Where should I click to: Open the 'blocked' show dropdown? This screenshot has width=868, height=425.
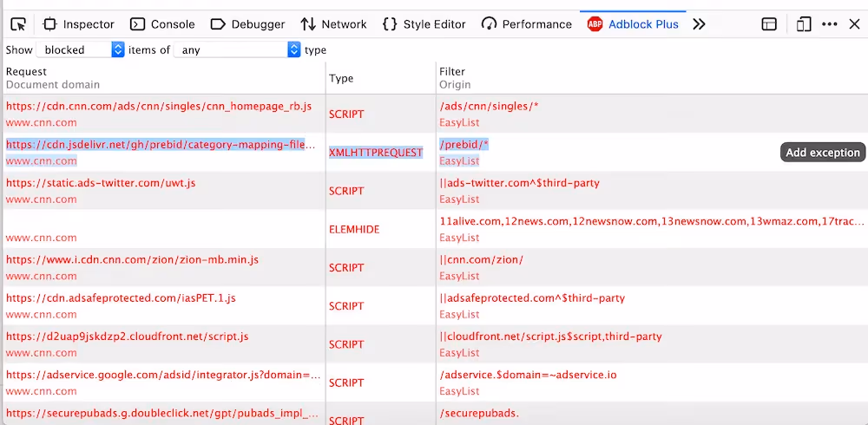(x=80, y=49)
